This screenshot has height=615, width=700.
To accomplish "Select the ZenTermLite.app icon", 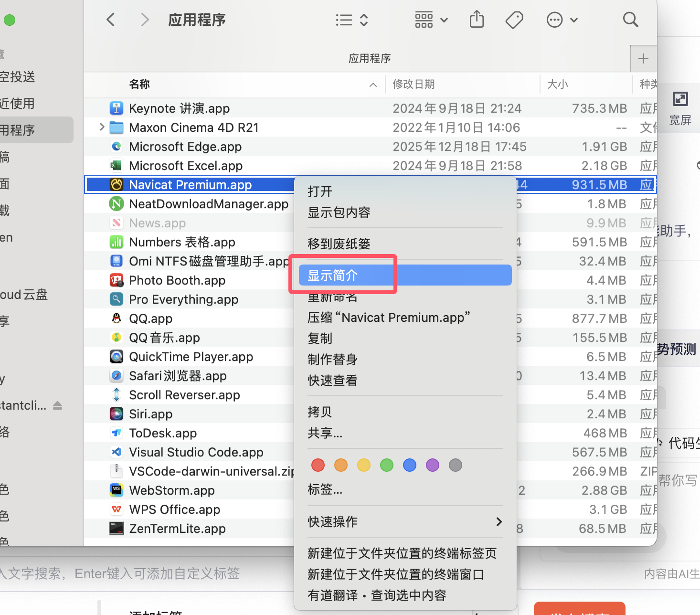I will tap(117, 529).
